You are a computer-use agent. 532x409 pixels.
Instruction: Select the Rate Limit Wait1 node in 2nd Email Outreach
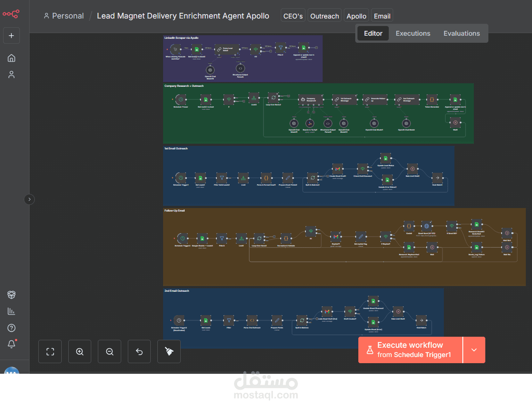398,312
